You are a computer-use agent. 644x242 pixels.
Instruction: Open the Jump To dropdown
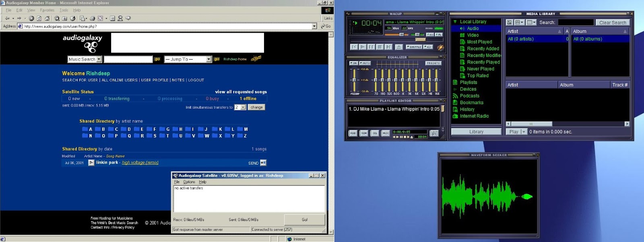pyautogui.click(x=208, y=59)
